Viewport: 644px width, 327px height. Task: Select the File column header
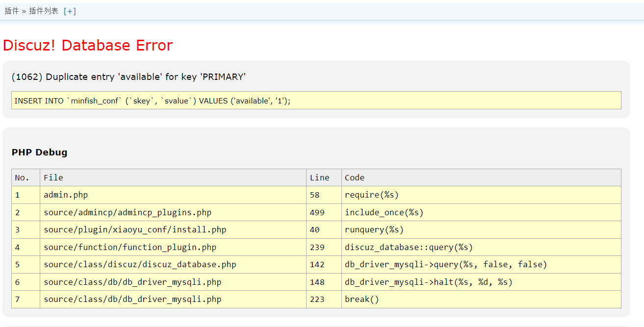click(x=173, y=177)
